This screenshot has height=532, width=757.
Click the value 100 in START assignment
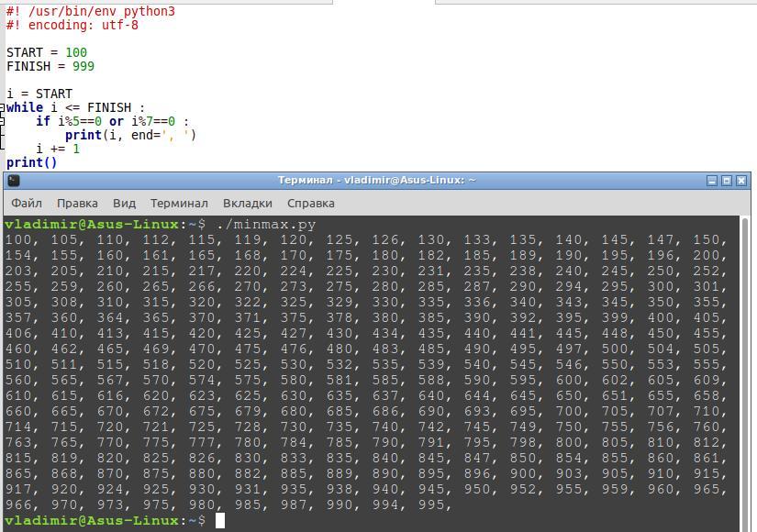pyautogui.click(x=76, y=52)
